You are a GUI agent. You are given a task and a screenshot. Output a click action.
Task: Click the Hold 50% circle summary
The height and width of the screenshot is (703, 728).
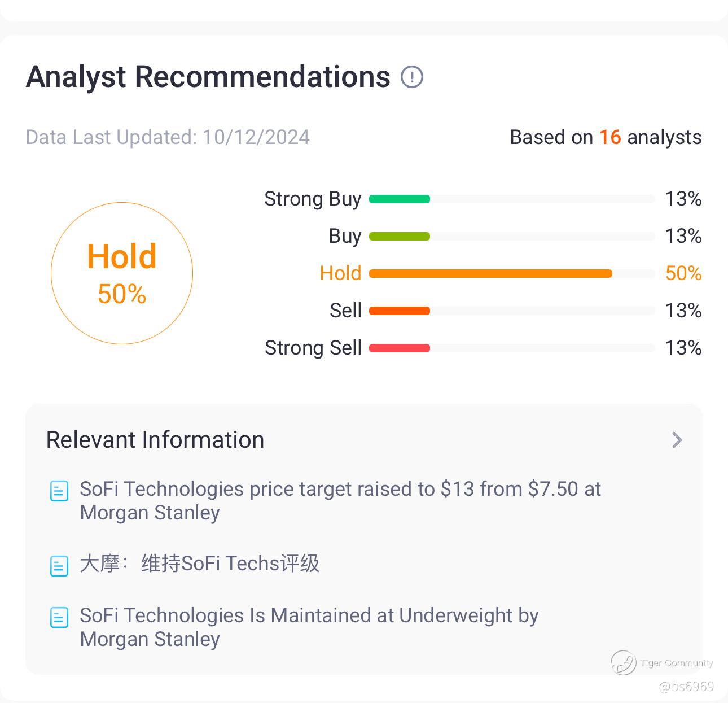click(x=122, y=273)
